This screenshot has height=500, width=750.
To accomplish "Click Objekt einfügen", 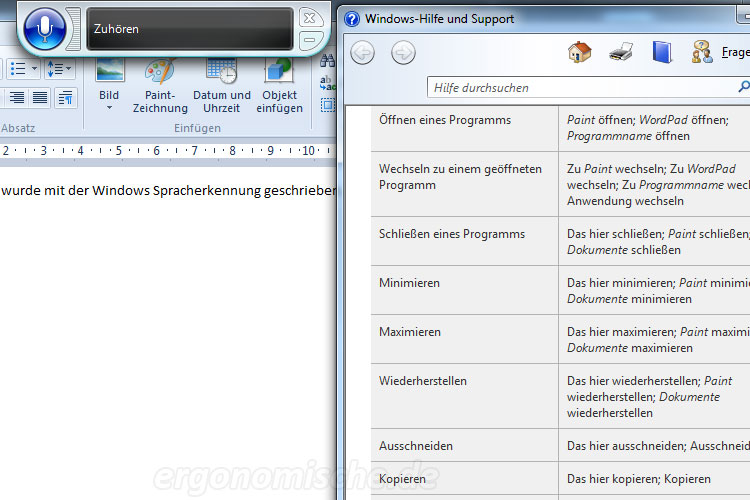I will point(279,86).
